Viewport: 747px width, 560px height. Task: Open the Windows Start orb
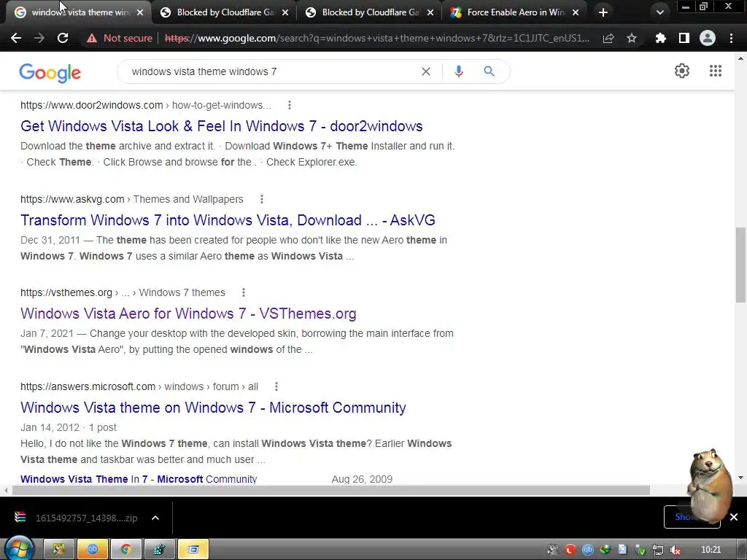[x=18, y=548]
